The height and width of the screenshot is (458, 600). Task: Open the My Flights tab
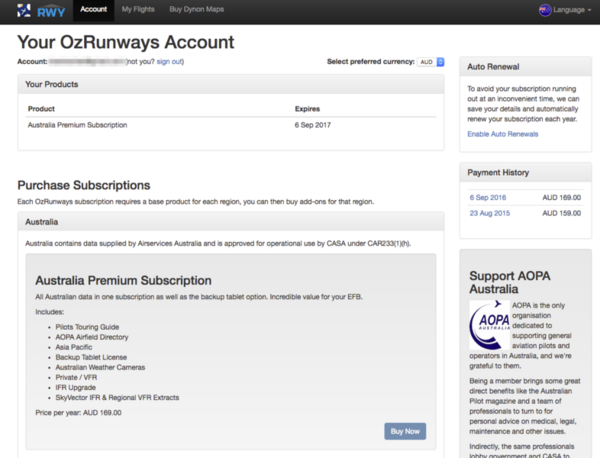139,9
